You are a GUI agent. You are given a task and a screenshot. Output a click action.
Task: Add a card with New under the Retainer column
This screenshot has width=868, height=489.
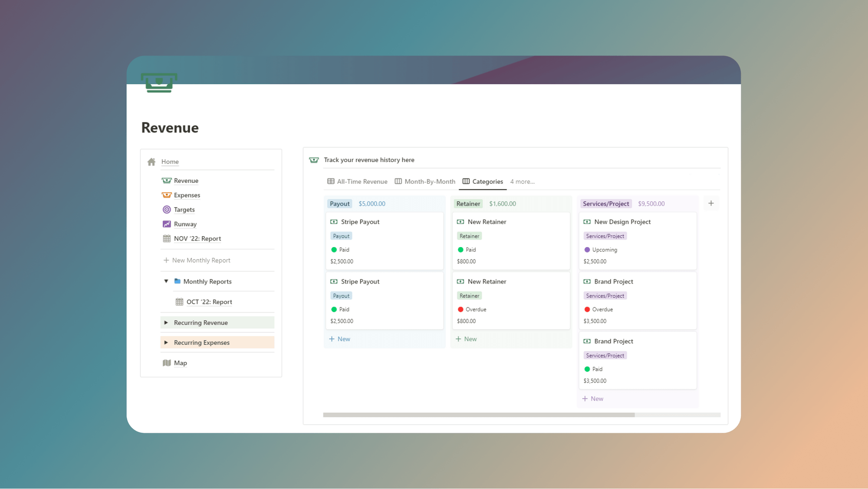click(x=466, y=339)
